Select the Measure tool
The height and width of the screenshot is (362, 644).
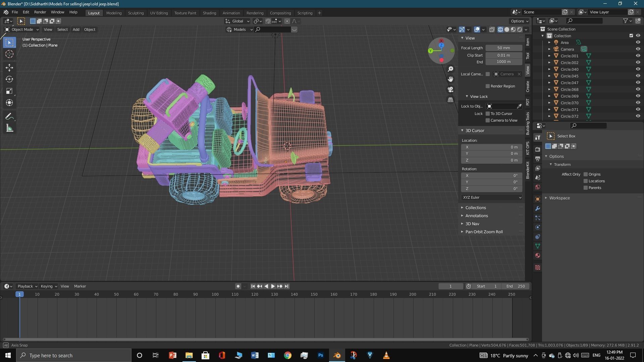[9, 128]
